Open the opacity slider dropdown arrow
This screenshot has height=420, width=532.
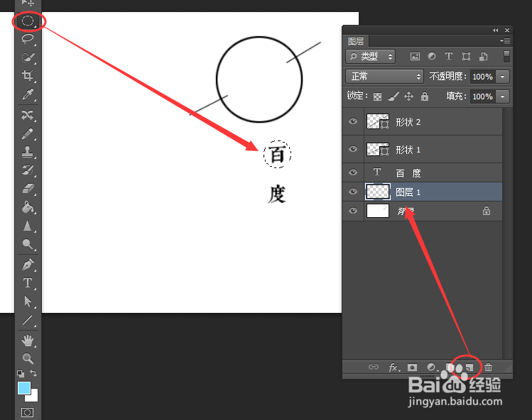click(x=502, y=77)
